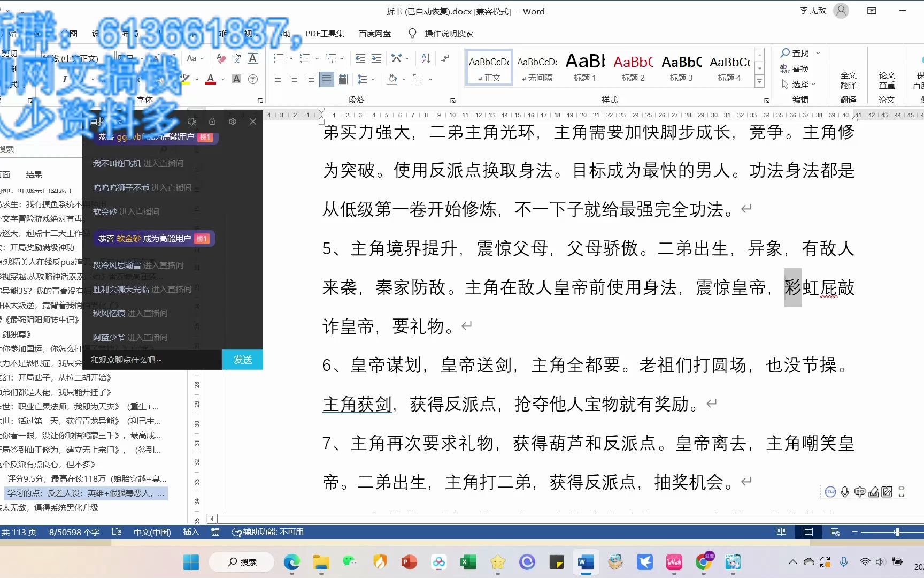This screenshot has width=924, height=578.
Task: Apply the 标题 3 heading style
Action: (x=681, y=68)
